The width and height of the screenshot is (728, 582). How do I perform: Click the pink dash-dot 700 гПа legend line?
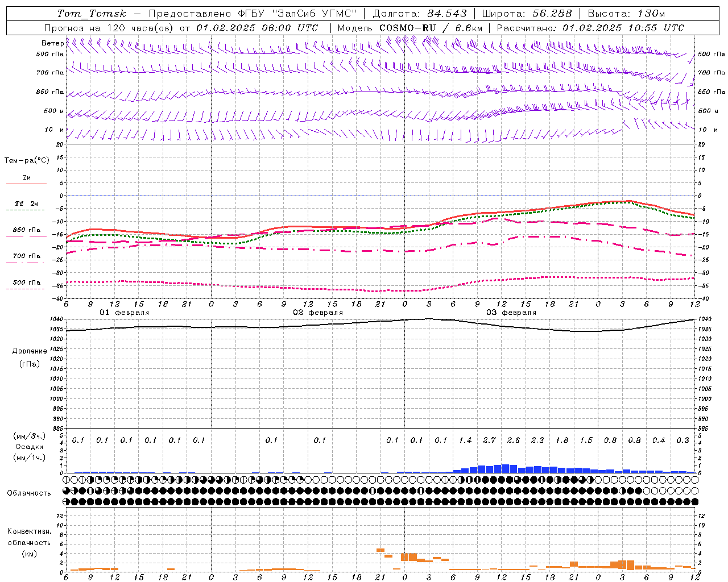point(26,263)
